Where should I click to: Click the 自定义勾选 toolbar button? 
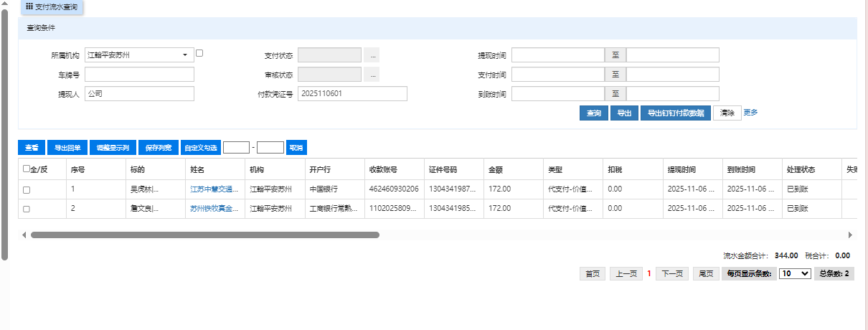(x=200, y=147)
